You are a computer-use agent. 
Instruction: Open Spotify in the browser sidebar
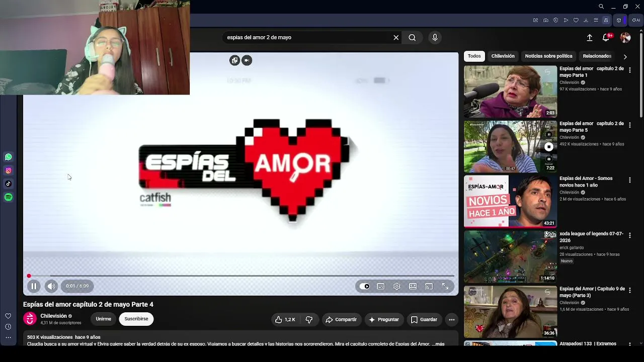(x=8, y=197)
